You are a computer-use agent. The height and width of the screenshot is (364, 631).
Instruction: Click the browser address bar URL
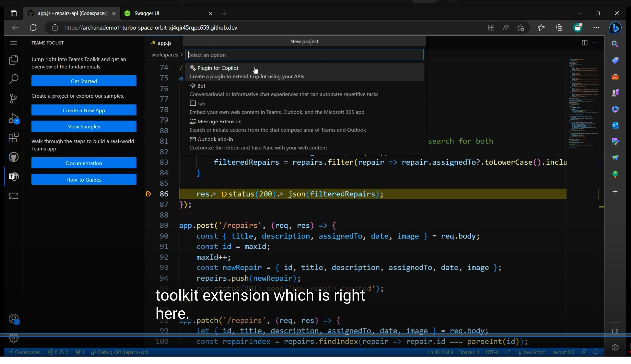(151, 28)
